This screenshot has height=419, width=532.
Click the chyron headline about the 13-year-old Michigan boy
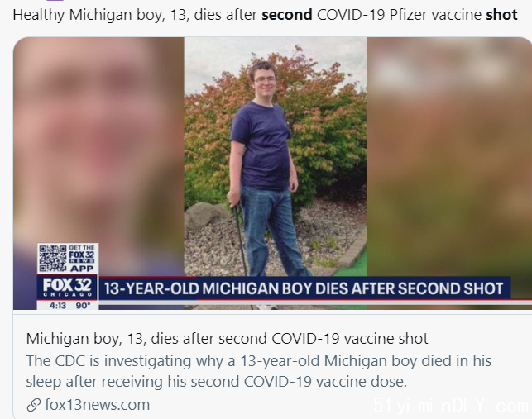pos(304,288)
